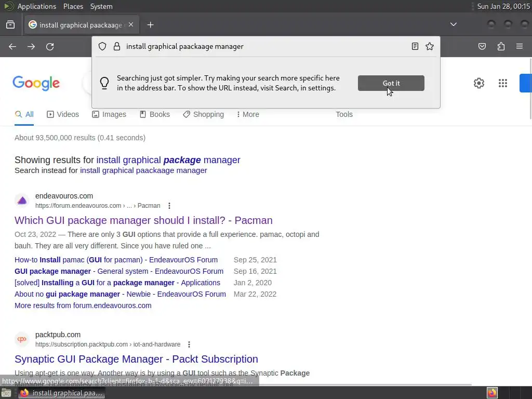532x399 pixels.
Task: Click the site security padlock icon
Action: 117,46
